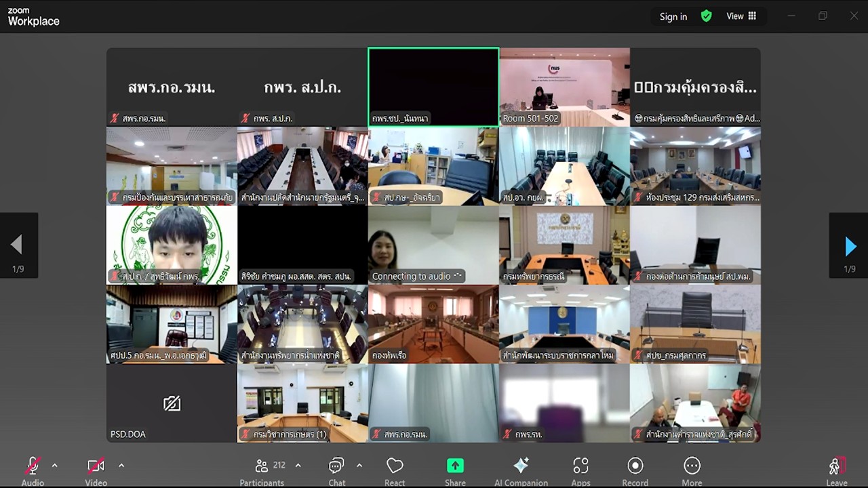
Task: Leave the meeting via Leave button
Action: 836,468
